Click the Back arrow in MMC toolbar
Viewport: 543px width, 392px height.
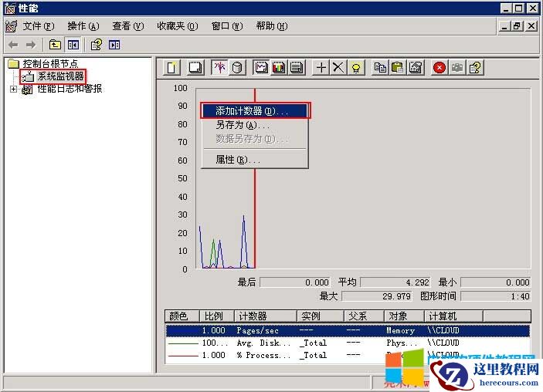13,45
